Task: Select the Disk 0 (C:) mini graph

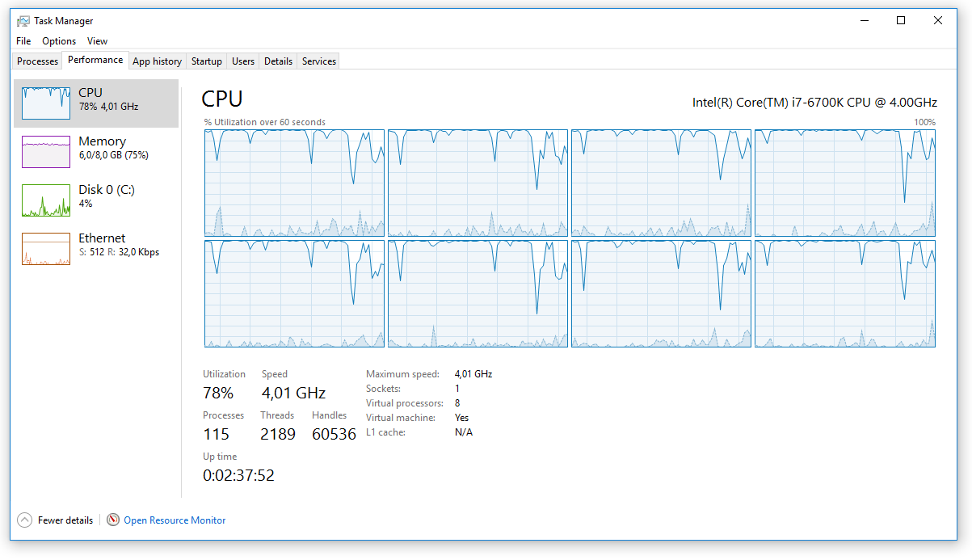Action: click(46, 200)
